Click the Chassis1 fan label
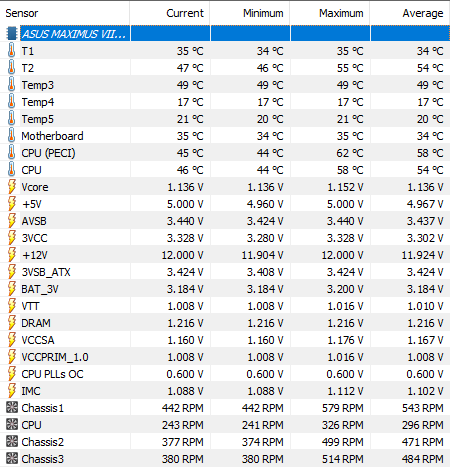This screenshot has height=467, width=450. point(43,408)
